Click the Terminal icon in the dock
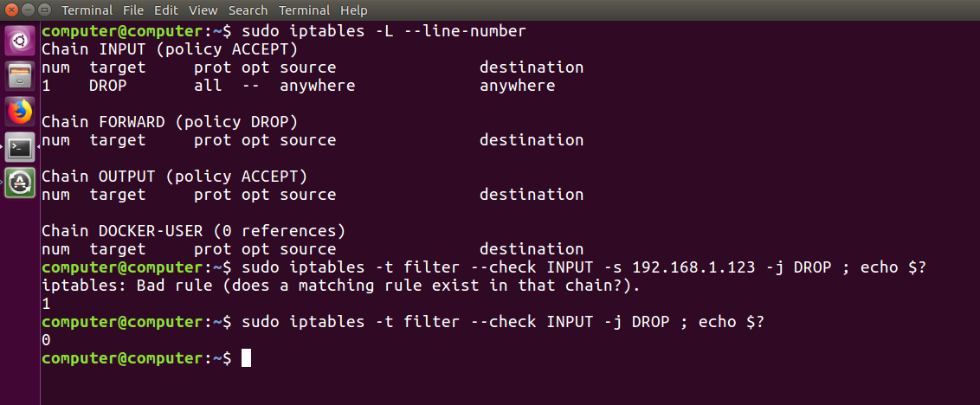 click(20, 147)
